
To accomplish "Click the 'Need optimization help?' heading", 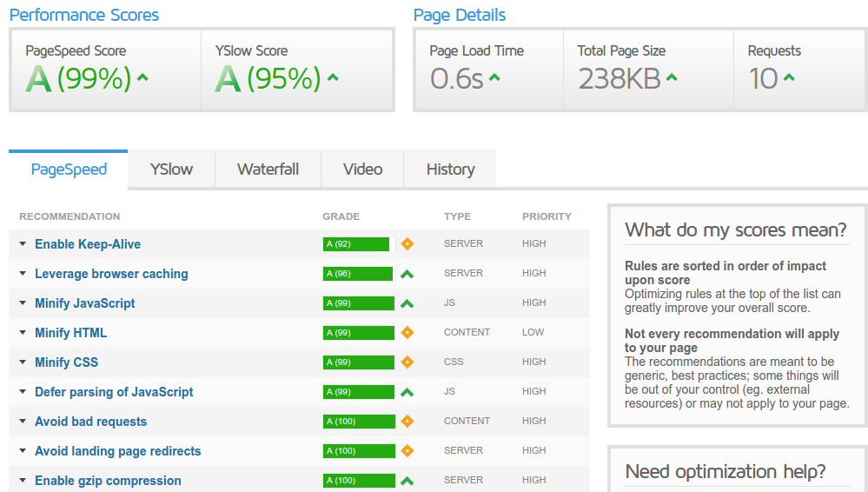I will point(726,471).
